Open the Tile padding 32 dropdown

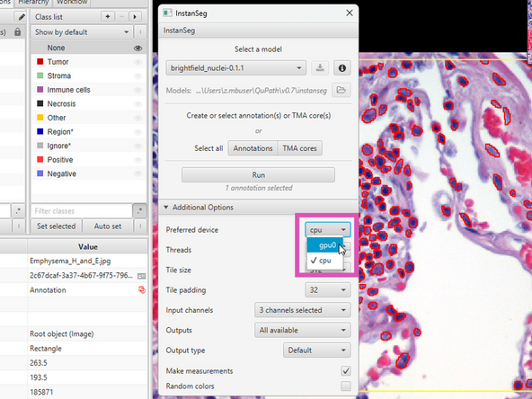tap(328, 290)
